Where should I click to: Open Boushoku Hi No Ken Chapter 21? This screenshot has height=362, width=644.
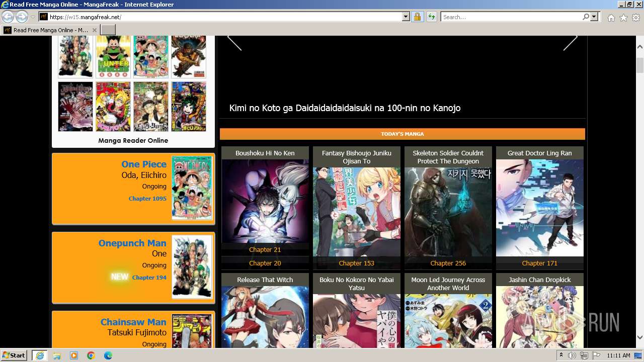(x=265, y=249)
